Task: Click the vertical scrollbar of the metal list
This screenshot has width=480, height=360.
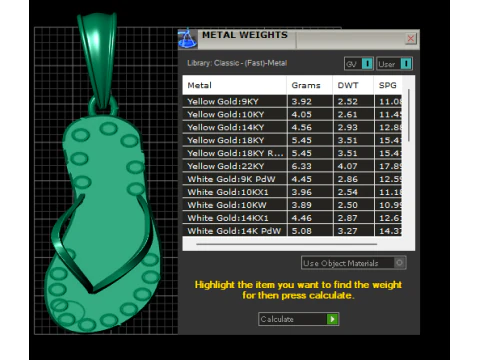Action: [409, 115]
